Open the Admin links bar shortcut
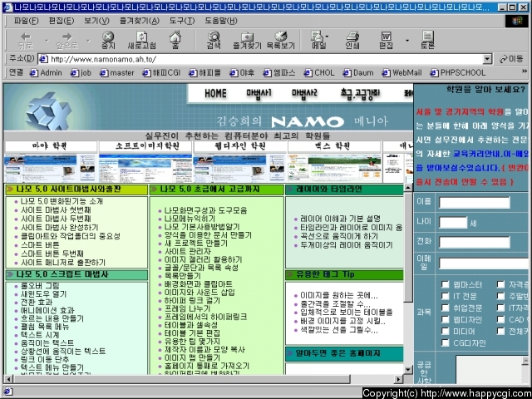This screenshot has height=399, width=532. tap(46, 72)
